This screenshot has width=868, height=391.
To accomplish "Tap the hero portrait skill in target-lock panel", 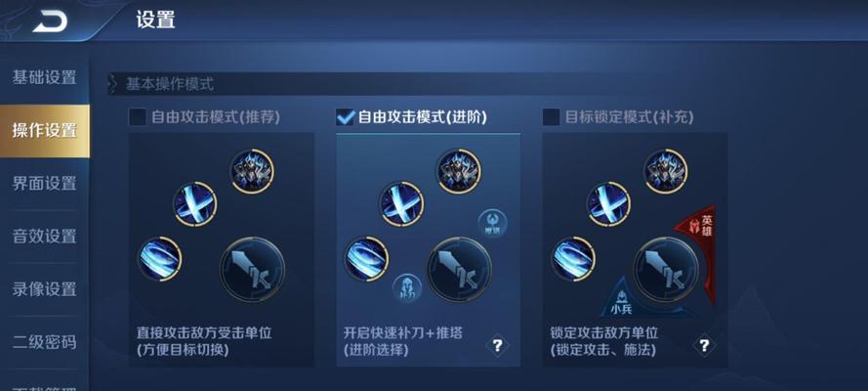I will [x=665, y=171].
